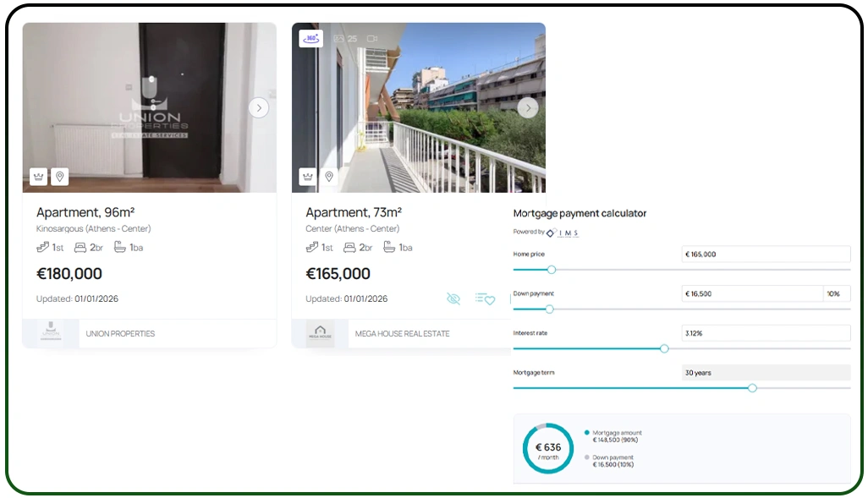Click the Interest rate slider handle
The height and width of the screenshot is (498, 868).
[x=664, y=348]
